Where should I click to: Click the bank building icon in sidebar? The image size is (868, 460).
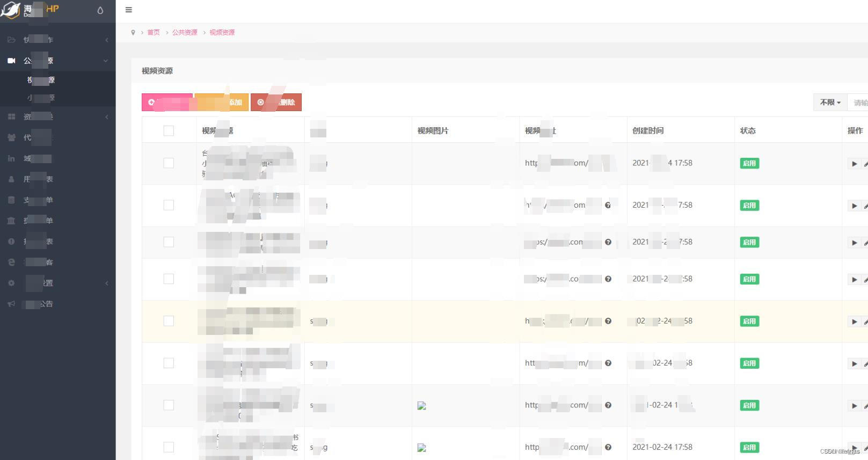(x=11, y=221)
